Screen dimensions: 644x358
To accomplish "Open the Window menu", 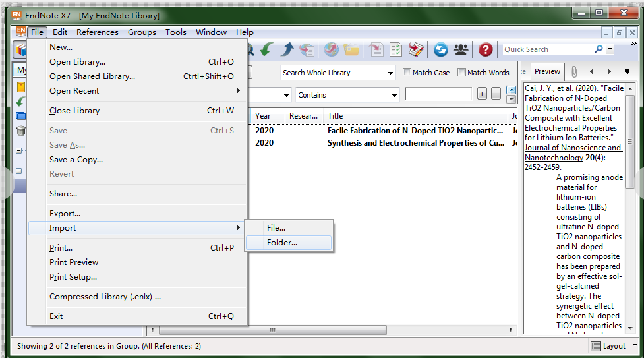I will tap(211, 32).
